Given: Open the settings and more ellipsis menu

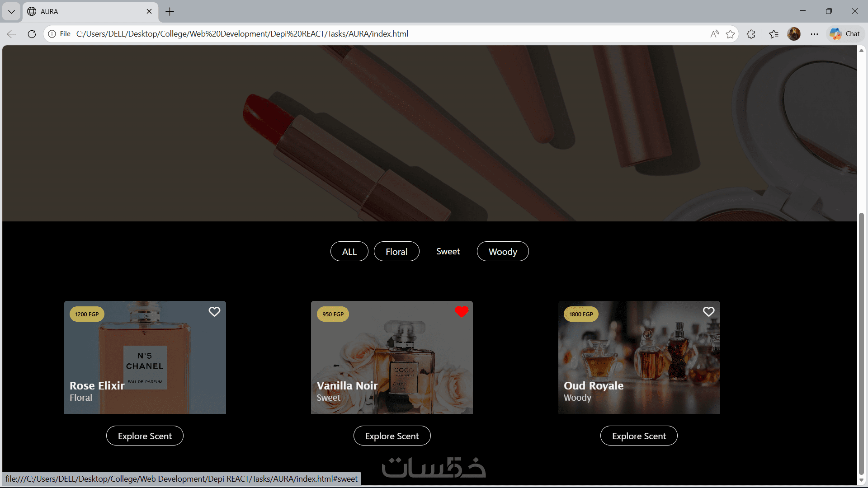Looking at the screenshot, I should 814,34.
